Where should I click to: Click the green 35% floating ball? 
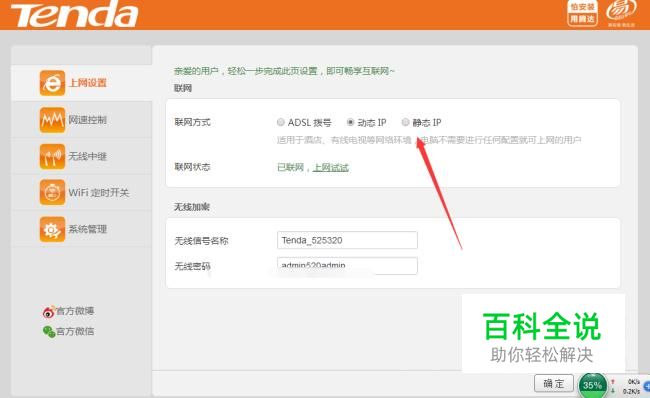592,385
